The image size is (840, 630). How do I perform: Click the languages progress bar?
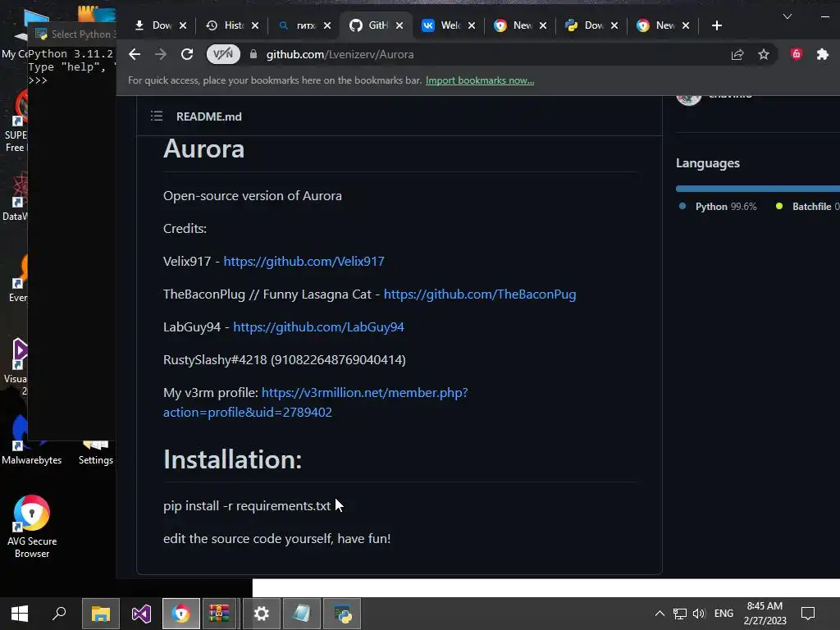click(x=757, y=189)
